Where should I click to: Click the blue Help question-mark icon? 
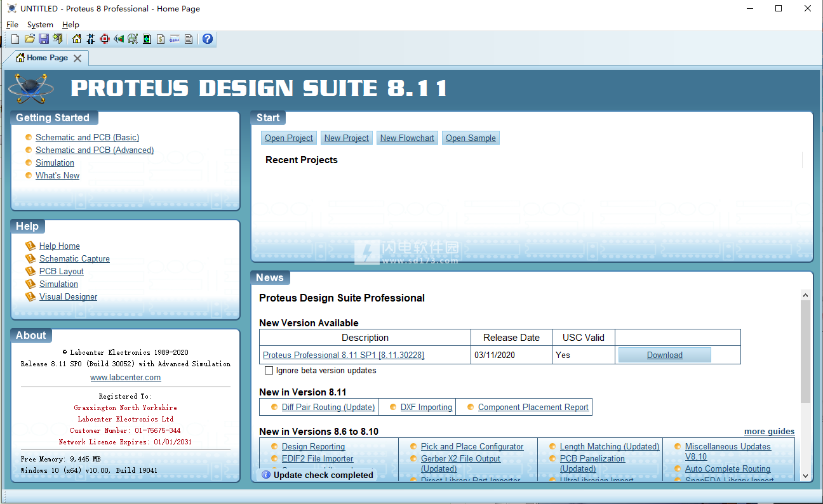(x=208, y=39)
